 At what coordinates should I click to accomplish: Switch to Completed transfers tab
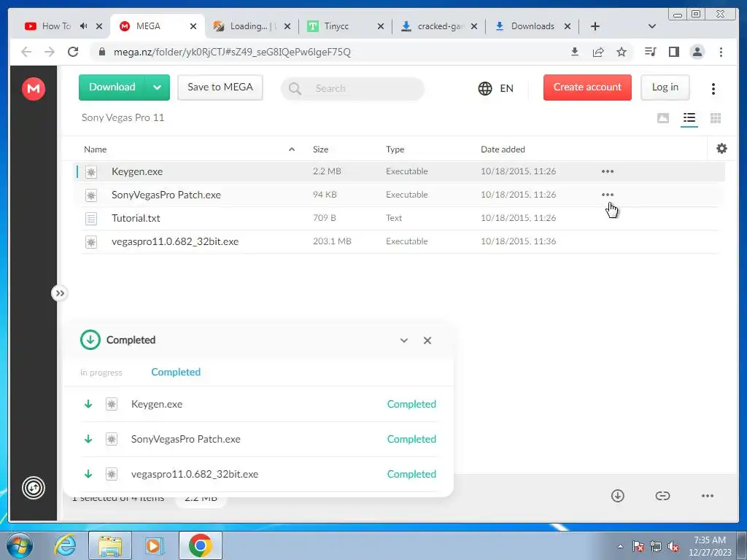point(176,372)
